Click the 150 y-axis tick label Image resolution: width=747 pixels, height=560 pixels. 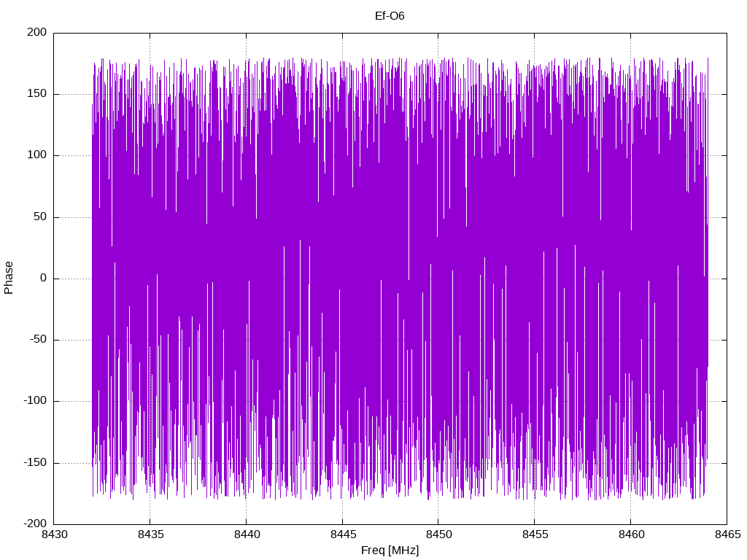(x=38, y=94)
